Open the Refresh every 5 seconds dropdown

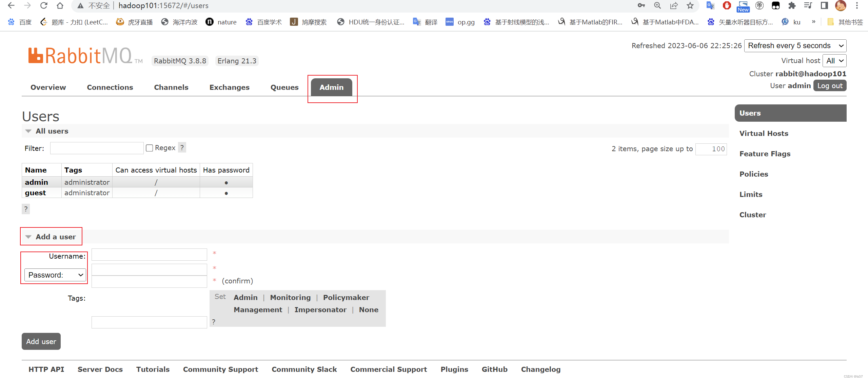[795, 45]
